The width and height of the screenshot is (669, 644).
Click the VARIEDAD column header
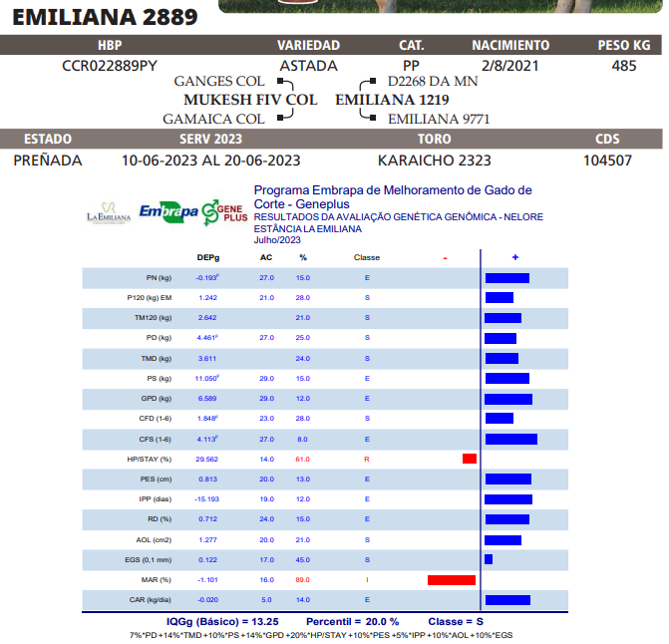[x=308, y=46]
